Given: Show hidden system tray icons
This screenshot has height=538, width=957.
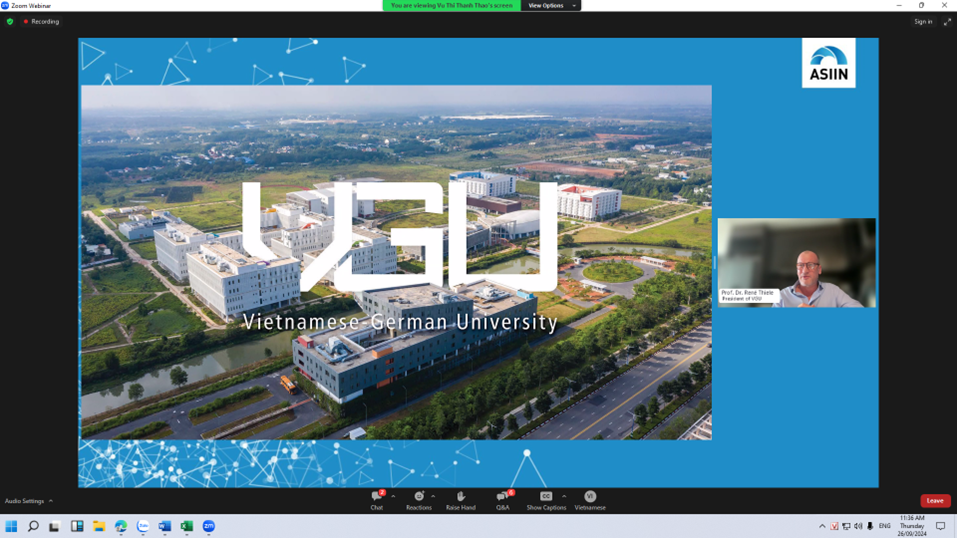Looking at the screenshot, I should pos(822,526).
